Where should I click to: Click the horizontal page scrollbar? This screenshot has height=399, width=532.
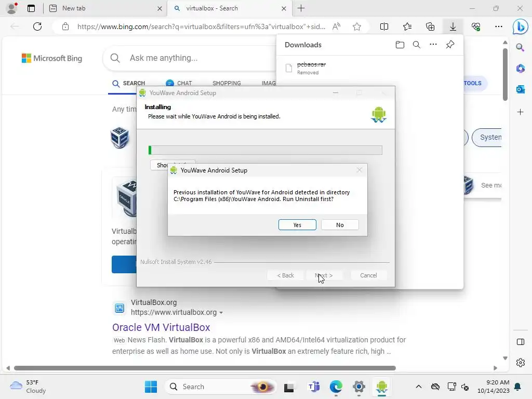pos(205,368)
